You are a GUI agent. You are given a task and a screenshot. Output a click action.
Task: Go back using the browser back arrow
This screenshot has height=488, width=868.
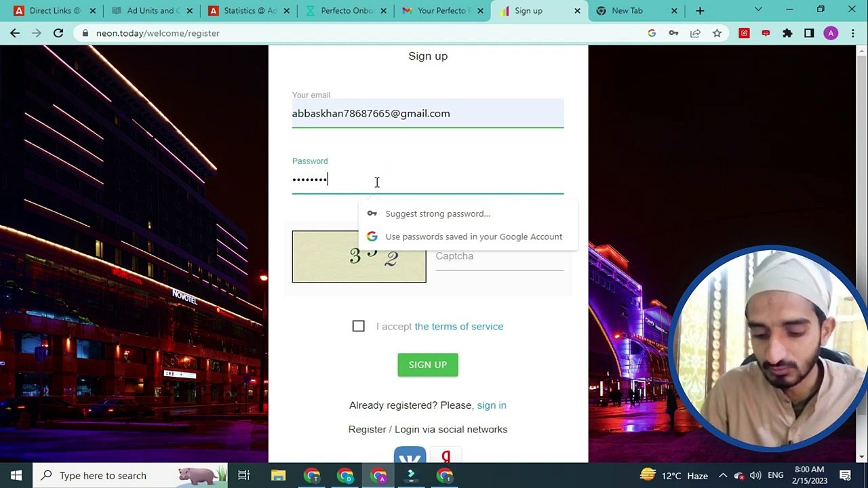click(x=15, y=33)
